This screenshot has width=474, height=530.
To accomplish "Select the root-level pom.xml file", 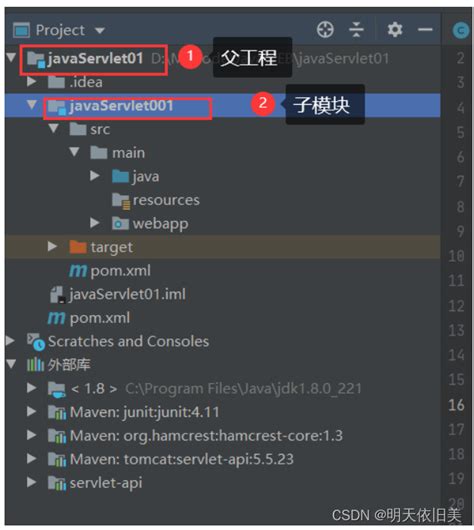I will tap(89, 318).
